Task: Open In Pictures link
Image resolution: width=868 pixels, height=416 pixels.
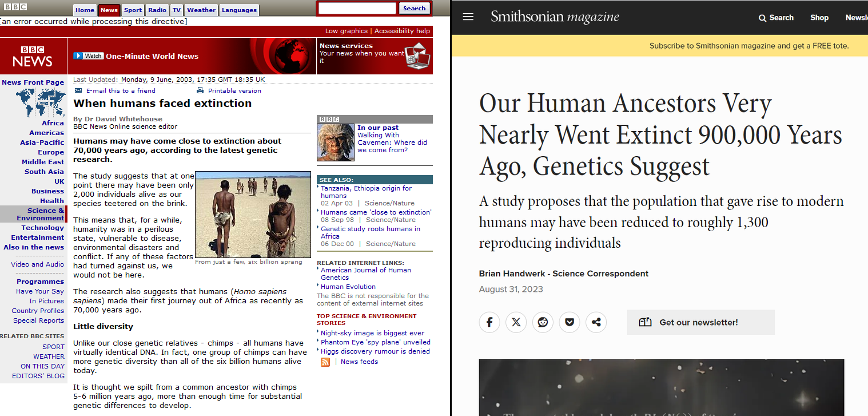Action: click(47, 301)
